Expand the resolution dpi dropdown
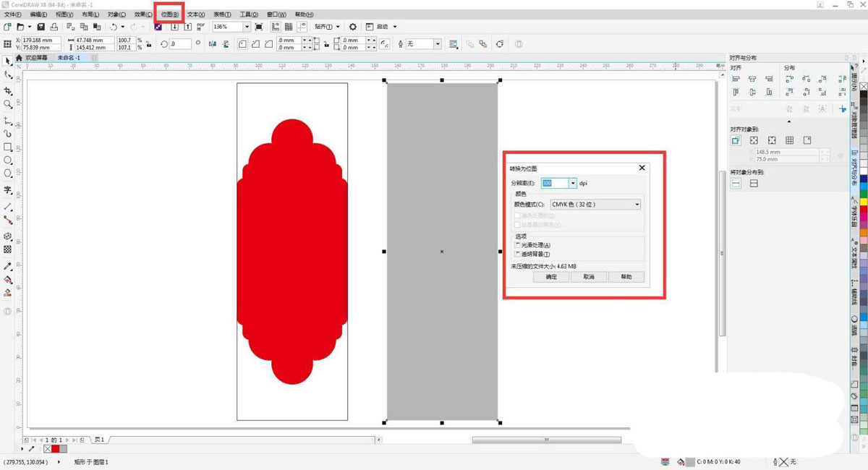The height and width of the screenshot is (470, 868). click(x=572, y=184)
